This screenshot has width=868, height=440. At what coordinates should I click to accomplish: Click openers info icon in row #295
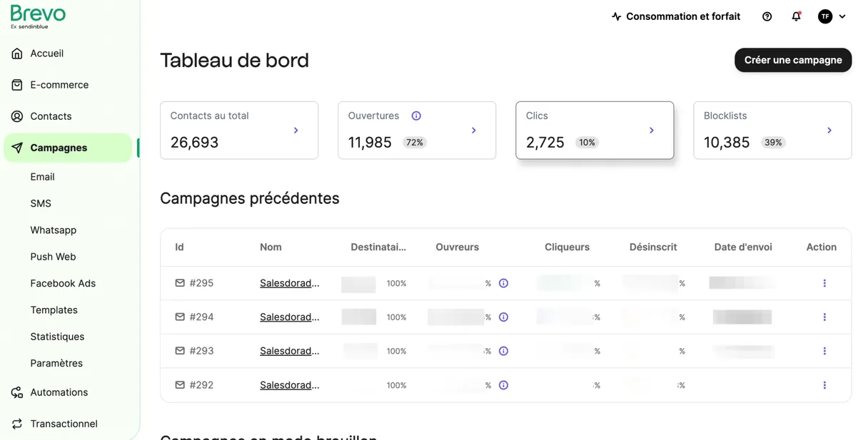[503, 283]
